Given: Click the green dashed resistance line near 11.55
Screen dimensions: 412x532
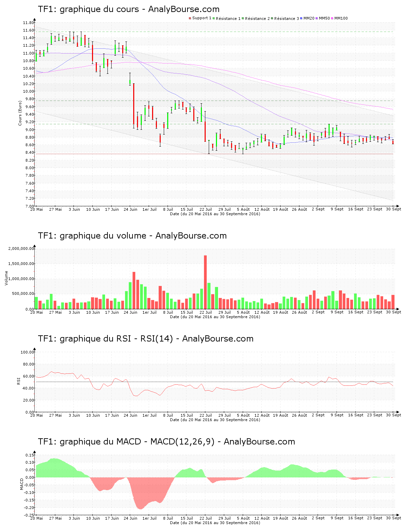Looking at the screenshot, I should click(x=215, y=32).
